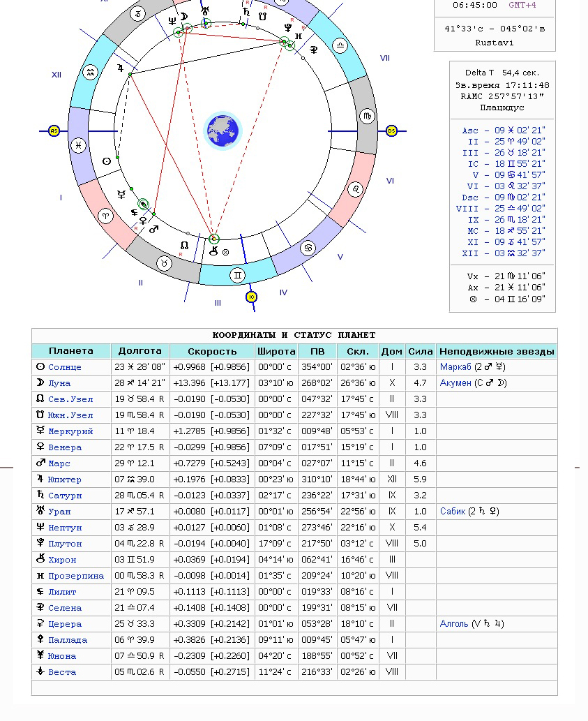Click the Asc value 09 02'21"
Viewport: 588px width, 721px height.
coord(520,130)
